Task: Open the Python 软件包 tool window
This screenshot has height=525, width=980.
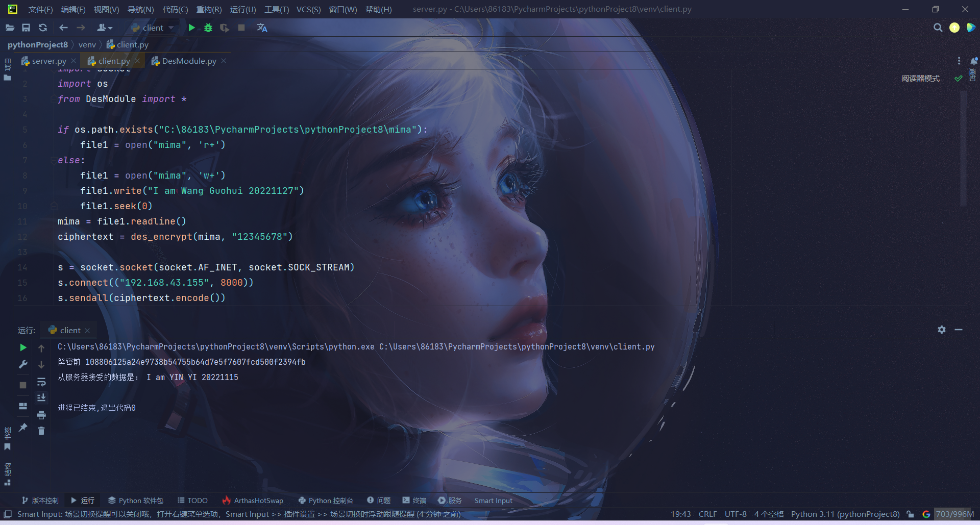Action: tap(136, 501)
